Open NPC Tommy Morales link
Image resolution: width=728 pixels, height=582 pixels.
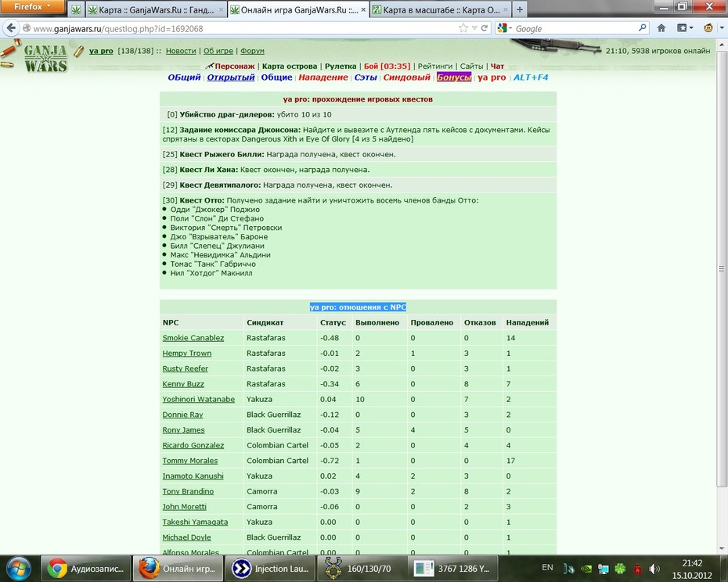click(190, 461)
